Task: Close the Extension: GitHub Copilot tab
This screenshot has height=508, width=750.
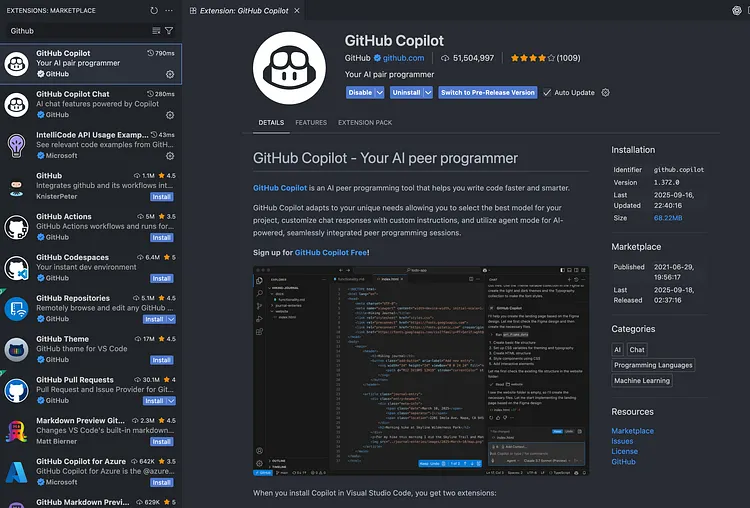Action: point(297,11)
